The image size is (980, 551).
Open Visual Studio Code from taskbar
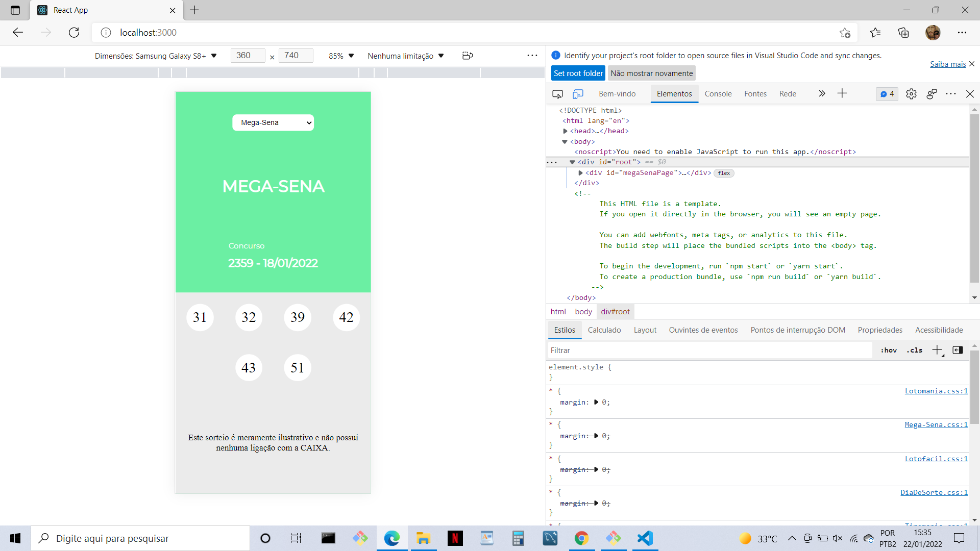[645, 538]
